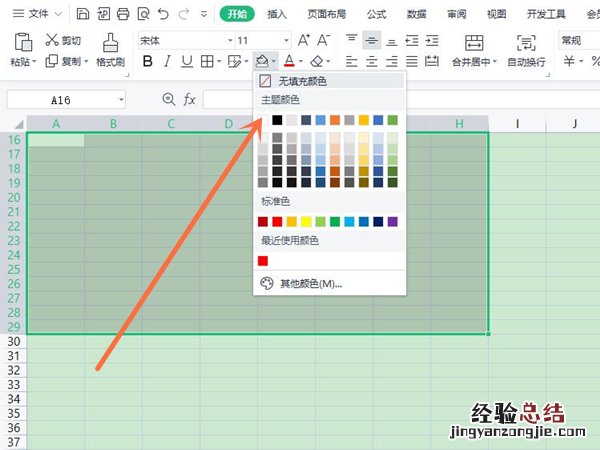Pick the recently used red swatch

coord(263,260)
